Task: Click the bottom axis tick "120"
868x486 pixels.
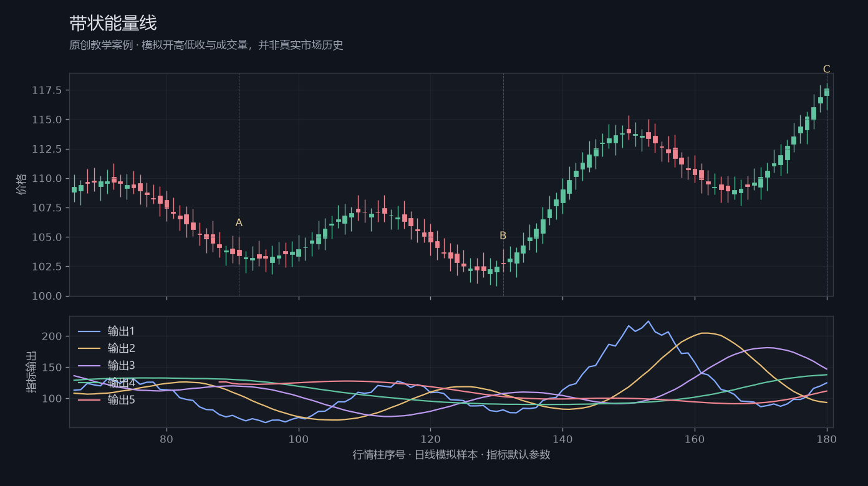Action: click(430, 439)
